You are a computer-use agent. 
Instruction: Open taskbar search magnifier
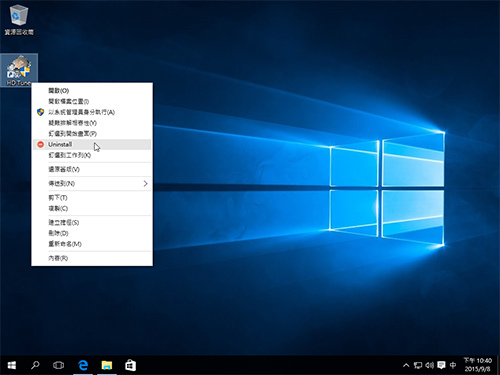35,365
